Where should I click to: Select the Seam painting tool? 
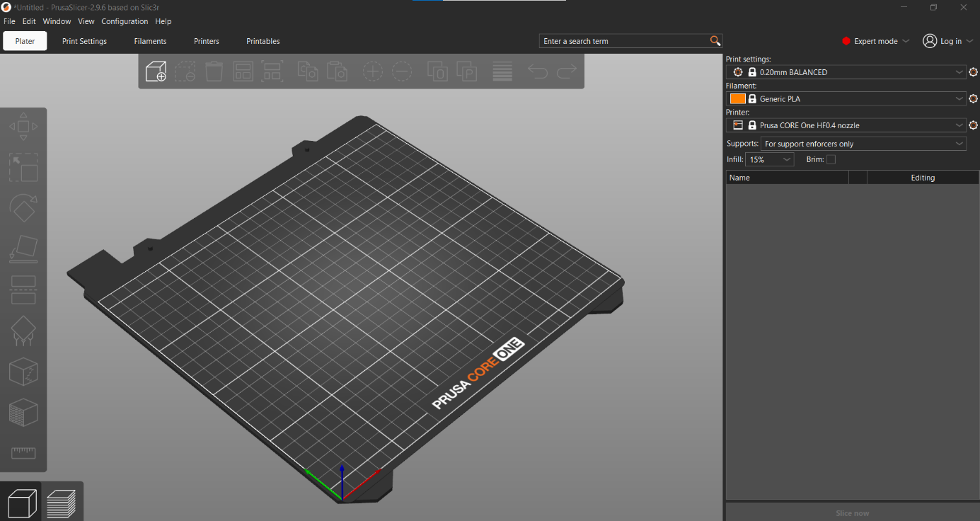(23, 372)
